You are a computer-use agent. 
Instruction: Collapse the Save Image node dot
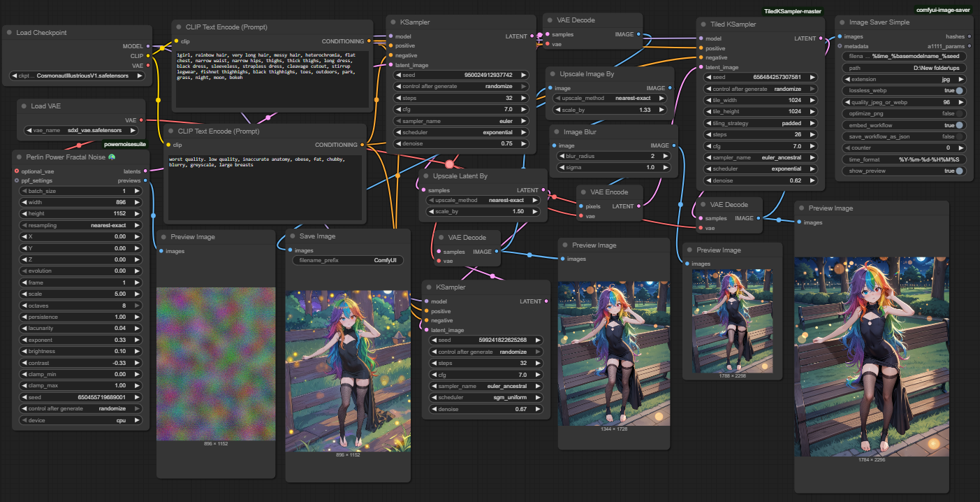click(x=293, y=236)
